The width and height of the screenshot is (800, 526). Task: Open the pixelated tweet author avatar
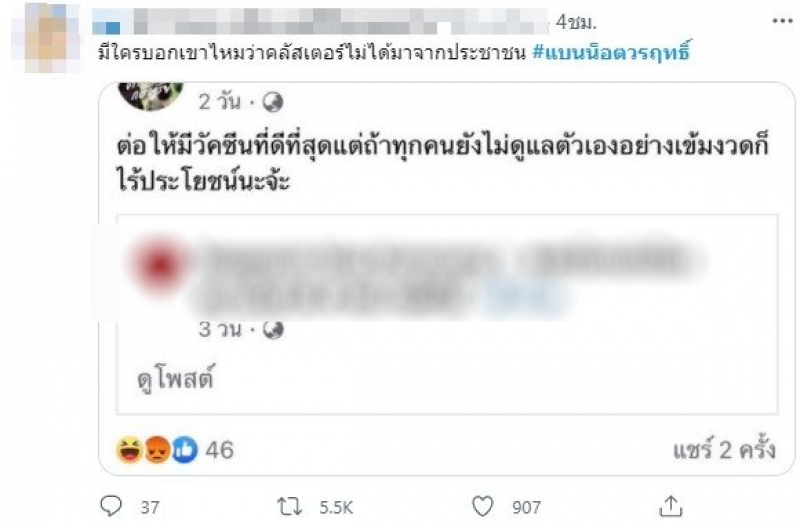[46, 38]
